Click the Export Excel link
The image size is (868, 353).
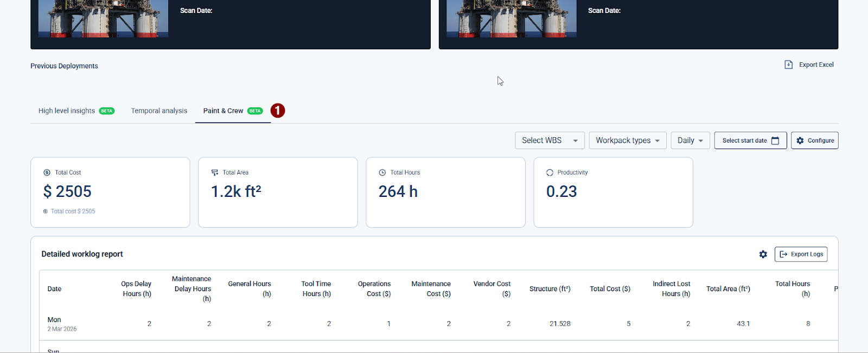[x=816, y=65]
